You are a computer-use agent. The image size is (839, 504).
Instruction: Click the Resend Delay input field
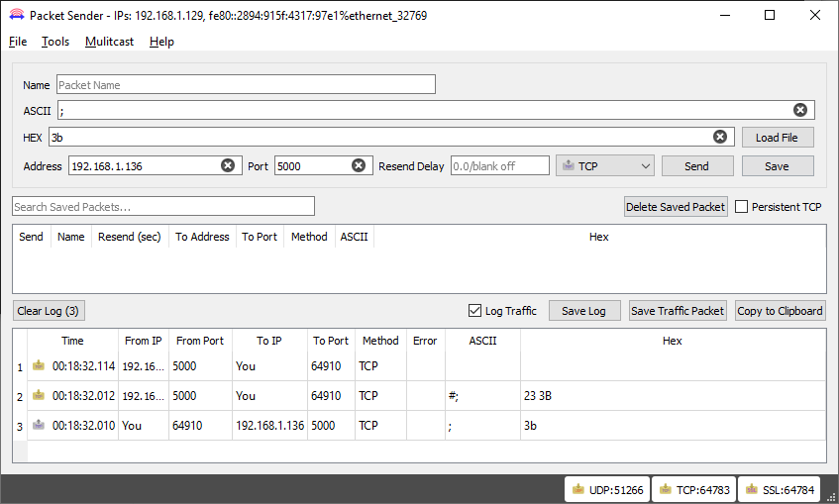coord(500,166)
